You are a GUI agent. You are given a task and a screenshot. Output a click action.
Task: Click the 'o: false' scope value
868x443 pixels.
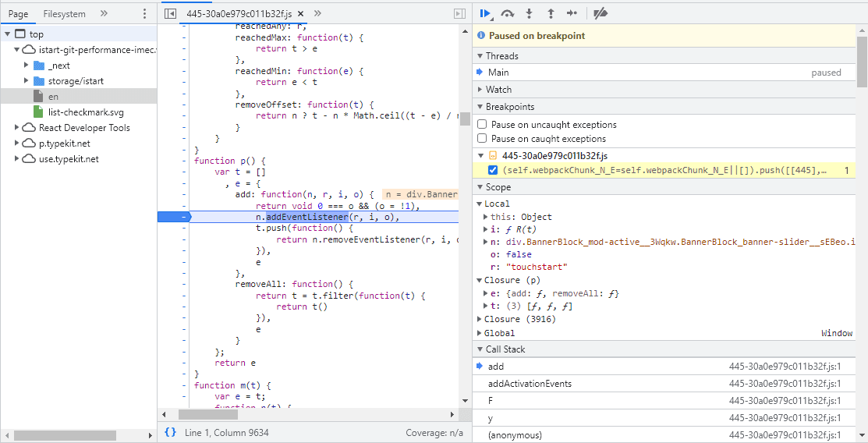[519, 254]
